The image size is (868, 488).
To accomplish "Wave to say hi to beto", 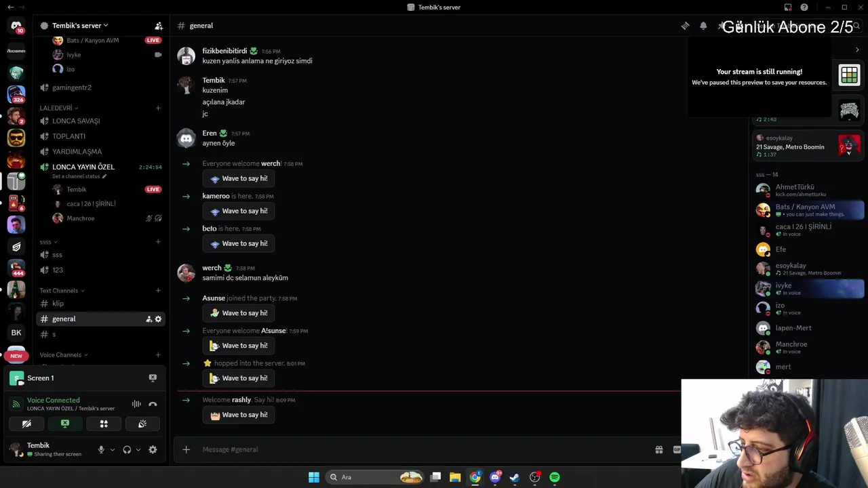I will [239, 243].
